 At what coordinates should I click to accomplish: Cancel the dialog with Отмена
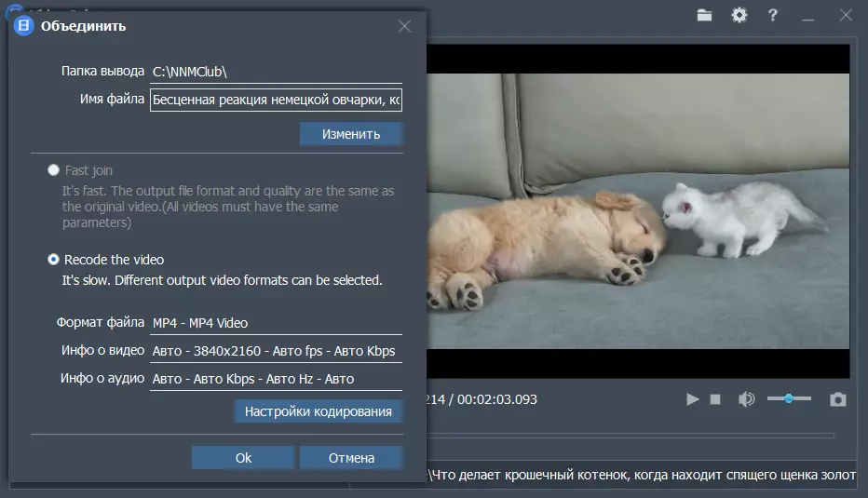(351, 458)
